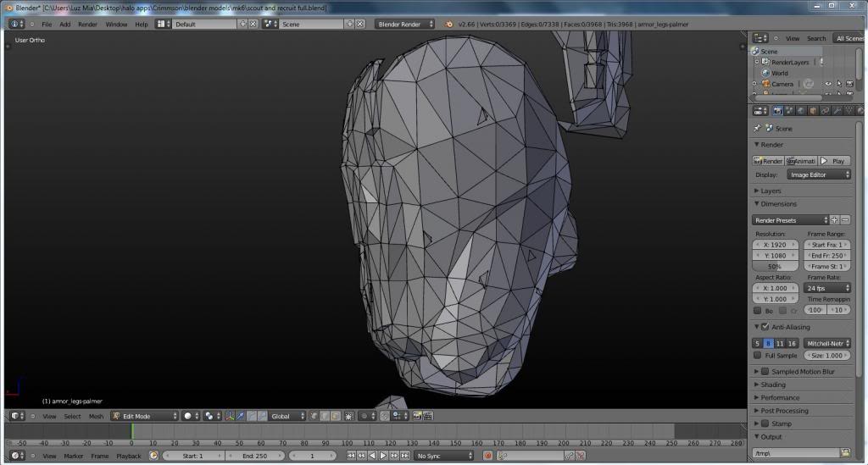Click the Play rendered animation button
The width and height of the screenshot is (868, 465).
tap(834, 161)
